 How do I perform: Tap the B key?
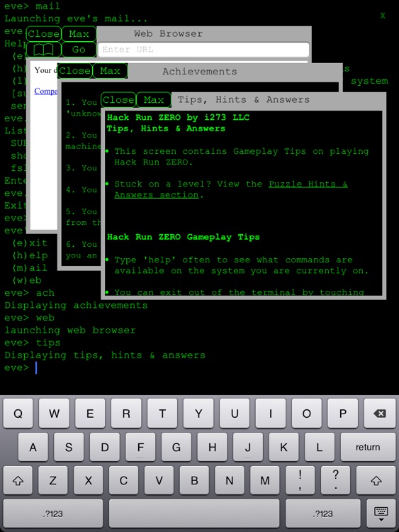[194, 480]
